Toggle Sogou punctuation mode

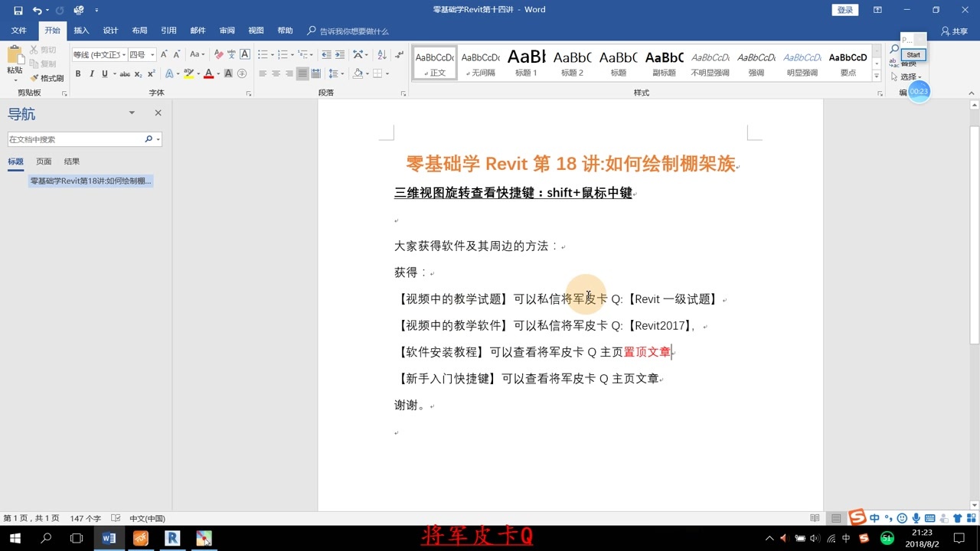click(x=888, y=518)
